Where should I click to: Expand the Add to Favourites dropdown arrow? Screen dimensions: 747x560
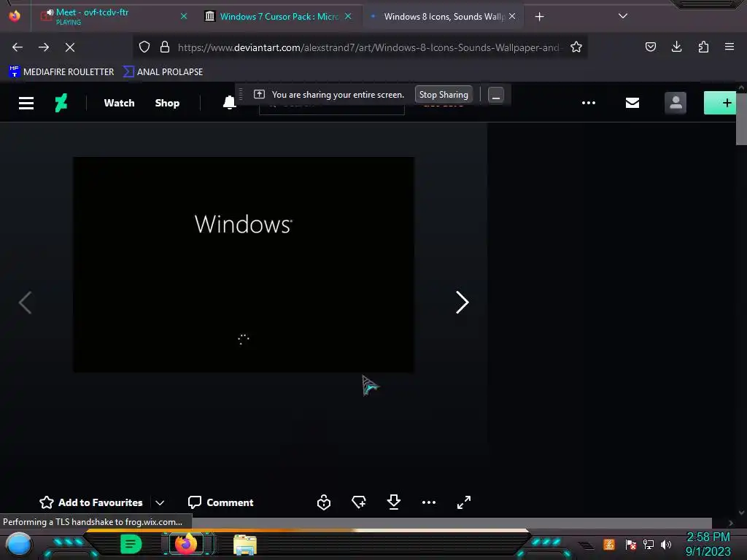click(x=160, y=503)
